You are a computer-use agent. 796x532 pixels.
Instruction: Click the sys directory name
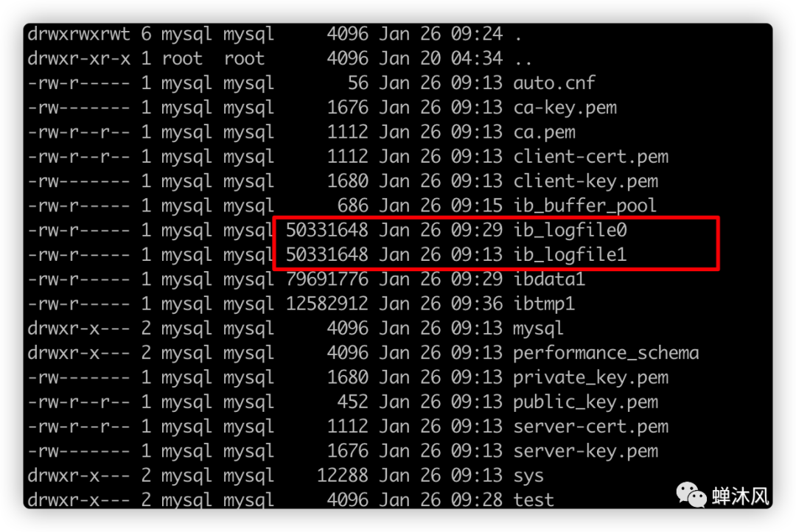pyautogui.click(x=528, y=476)
